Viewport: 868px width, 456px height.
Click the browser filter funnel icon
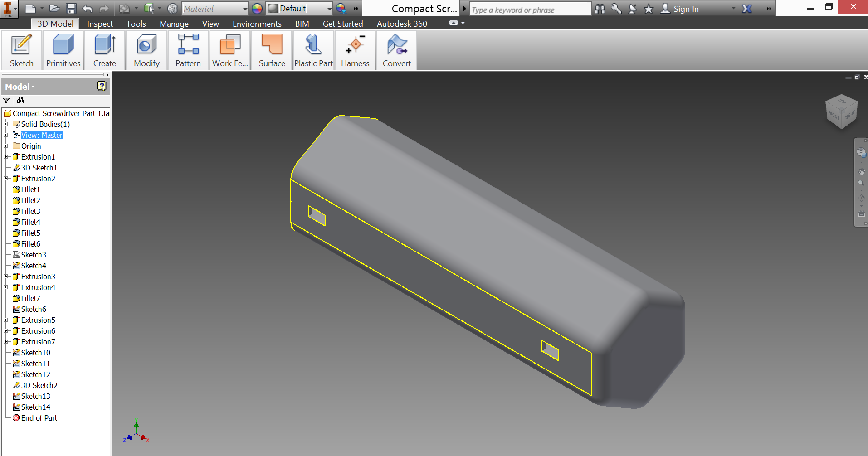pos(6,100)
